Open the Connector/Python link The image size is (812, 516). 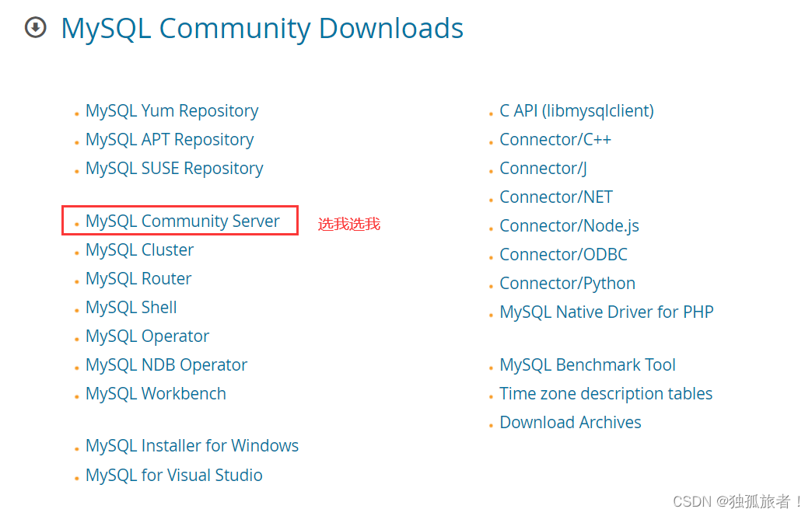(568, 284)
